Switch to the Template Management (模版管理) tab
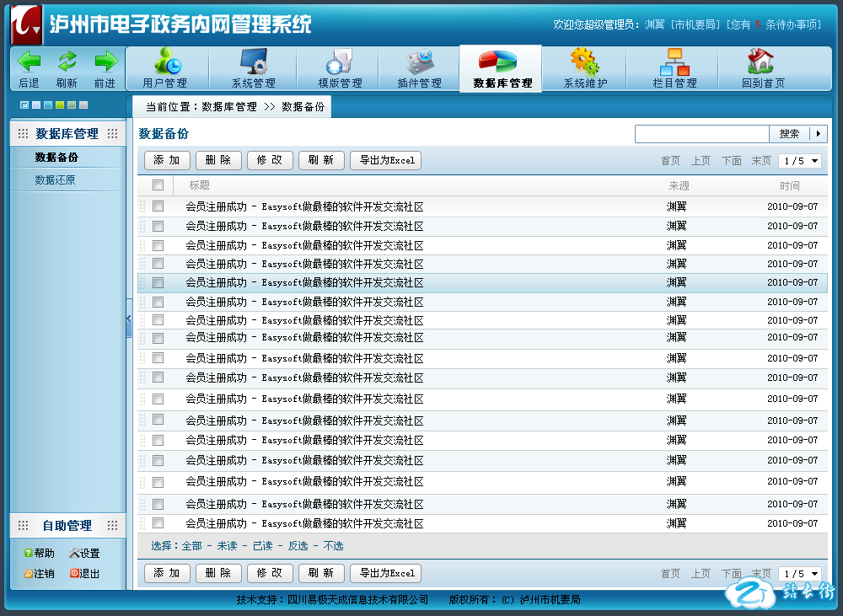843x616 pixels. [x=340, y=69]
